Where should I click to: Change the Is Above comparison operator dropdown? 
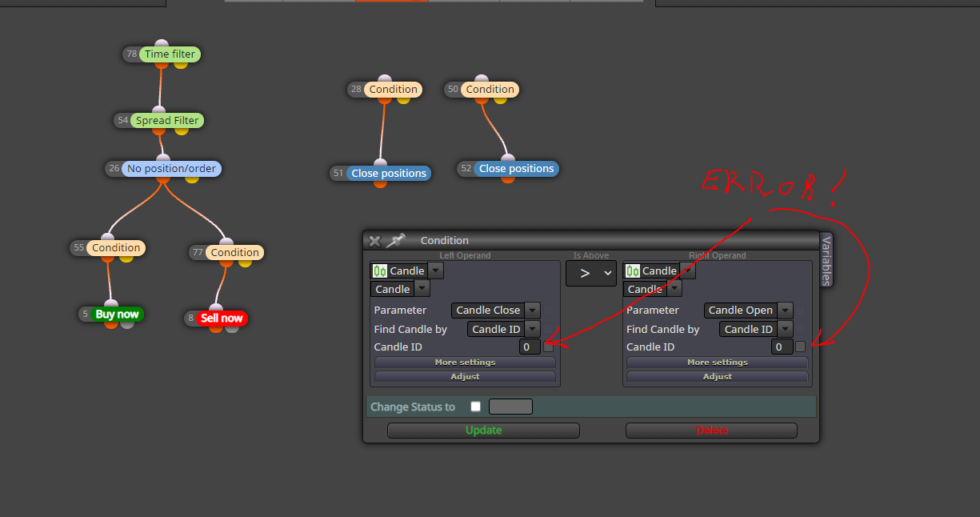[591, 274]
